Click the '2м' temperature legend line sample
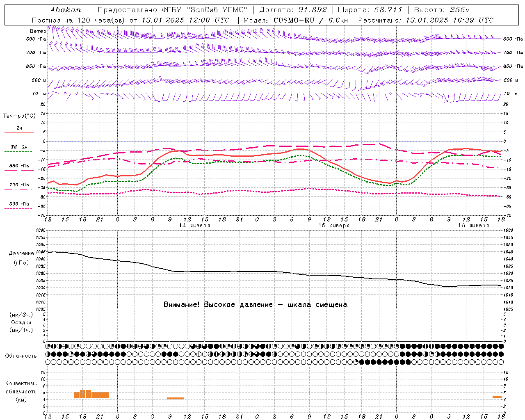Image resolution: width=525 pixels, height=420 pixels. pos(19,132)
